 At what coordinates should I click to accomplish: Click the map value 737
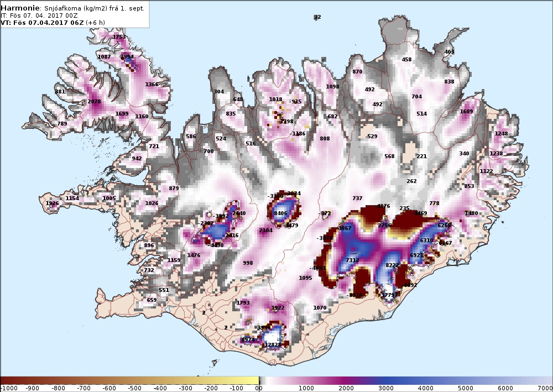tap(358, 198)
